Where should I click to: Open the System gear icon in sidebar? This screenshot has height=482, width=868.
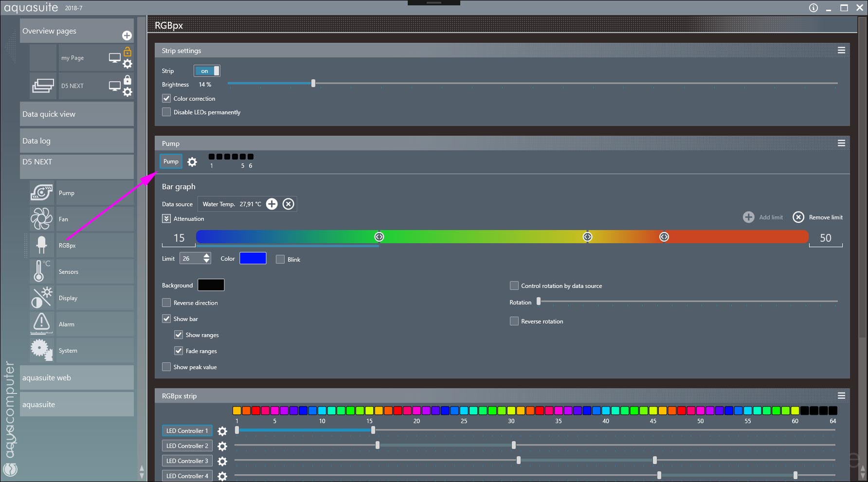(x=42, y=350)
